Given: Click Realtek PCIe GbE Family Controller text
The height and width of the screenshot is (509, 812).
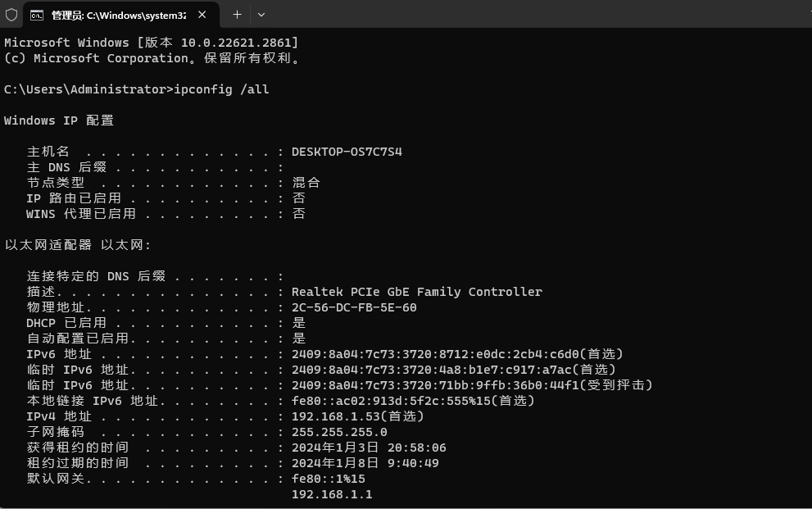Looking at the screenshot, I should 417,292.
